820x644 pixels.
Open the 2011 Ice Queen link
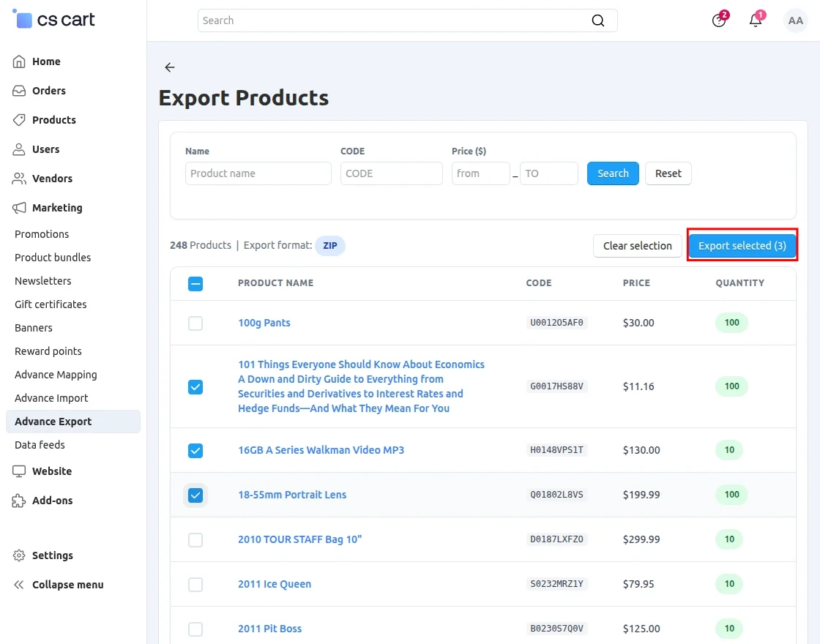275,584
